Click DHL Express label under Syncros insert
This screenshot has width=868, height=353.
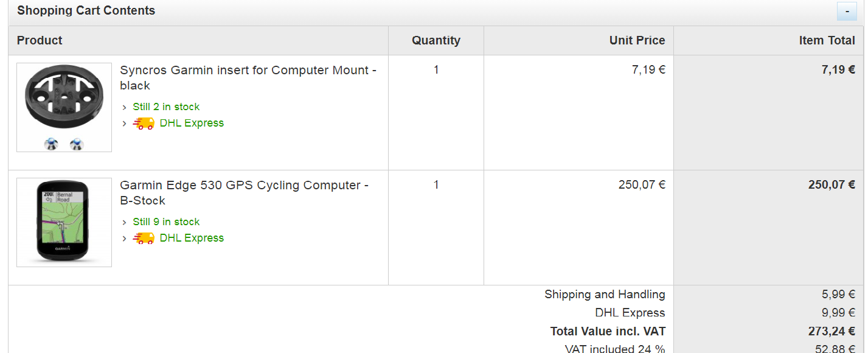192,123
